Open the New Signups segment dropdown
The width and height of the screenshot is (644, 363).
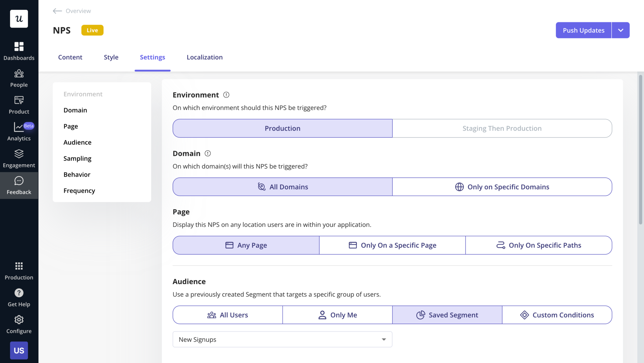282,339
